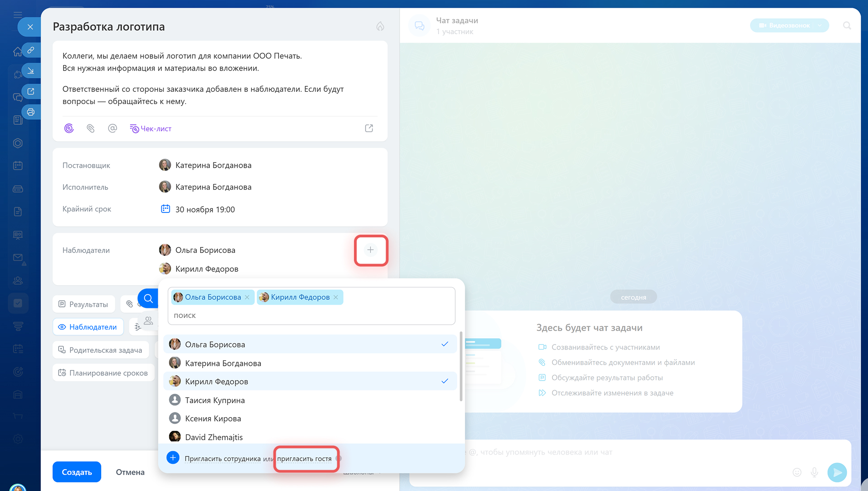The width and height of the screenshot is (868, 491).
Task: Open the AI copilot icon in description toolbar
Action: (69, 128)
